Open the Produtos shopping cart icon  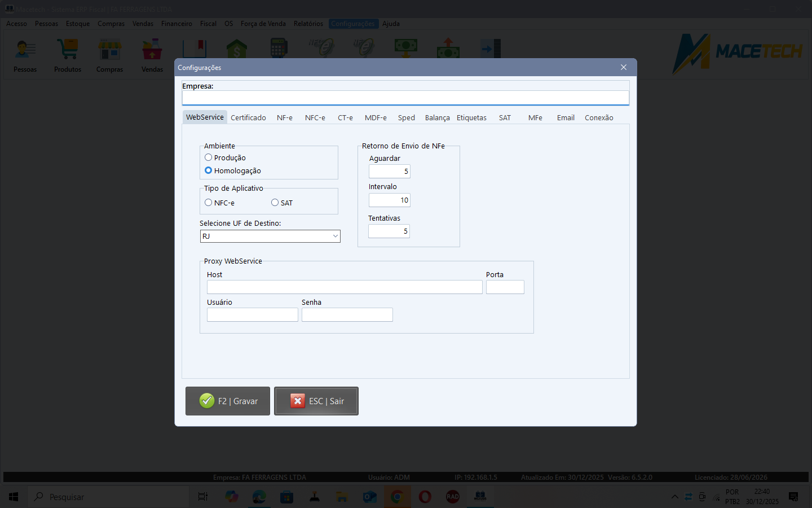68,51
